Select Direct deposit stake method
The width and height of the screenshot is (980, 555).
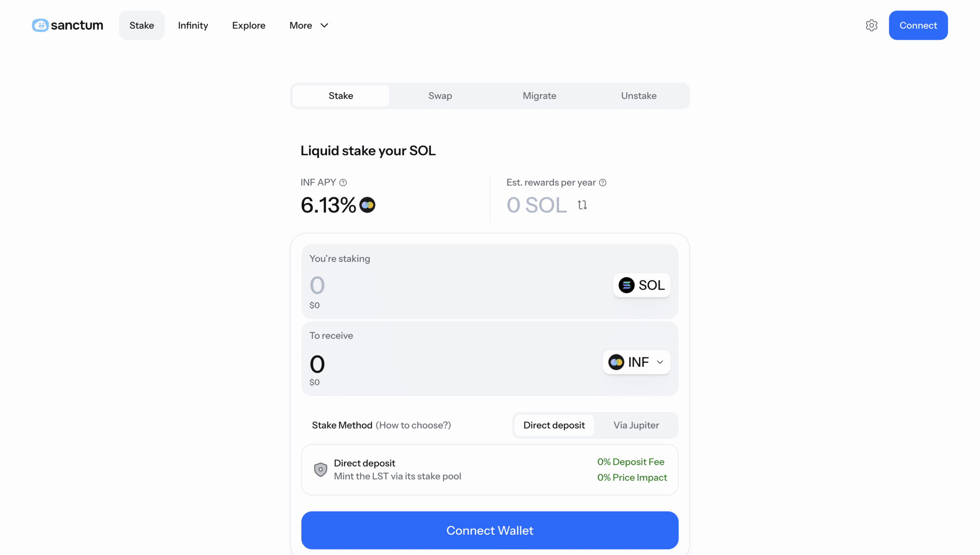[554, 425]
